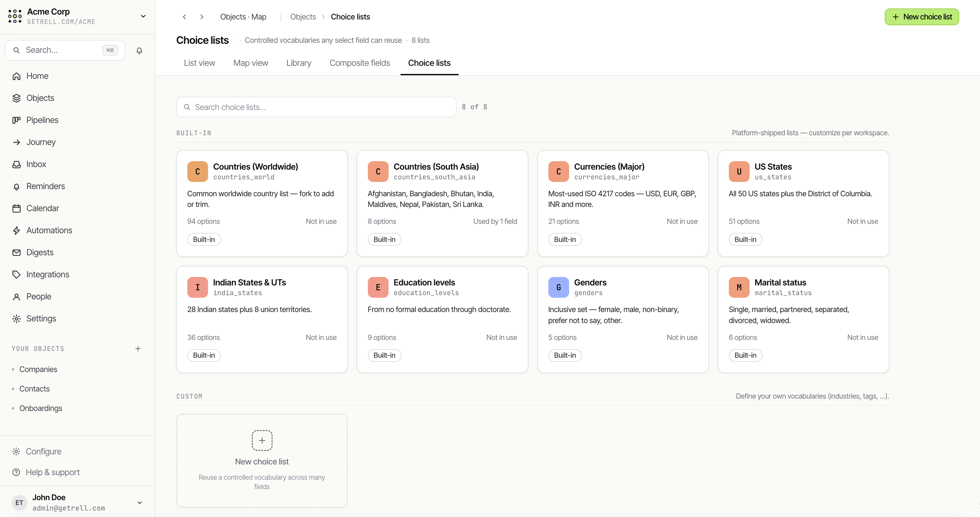Open the notifications bell icon
The height and width of the screenshot is (517, 980).
[x=139, y=50]
